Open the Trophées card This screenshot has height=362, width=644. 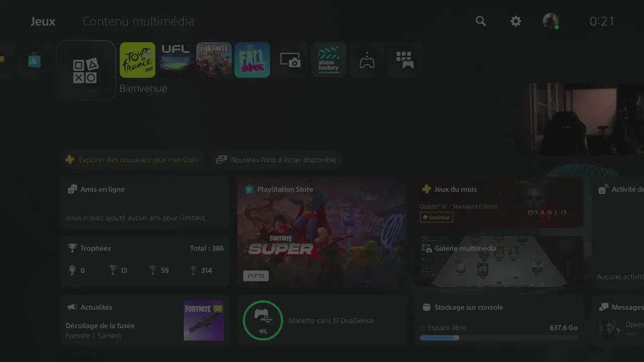click(145, 261)
